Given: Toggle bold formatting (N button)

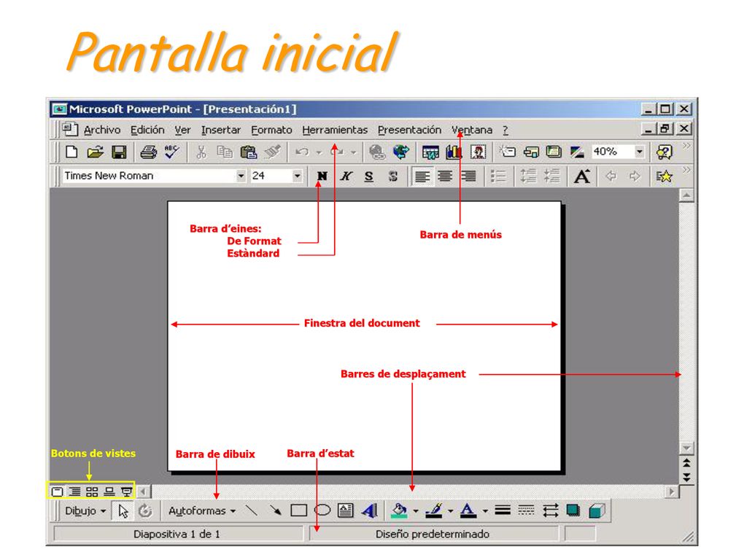Looking at the screenshot, I should click(x=322, y=176).
